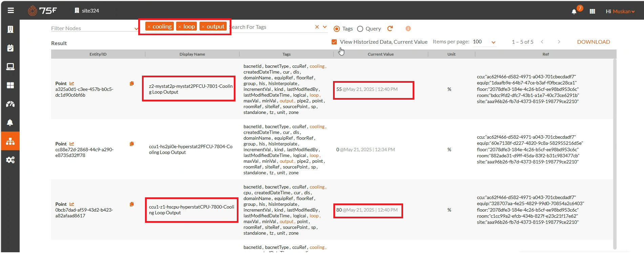Open the gears settings icon in sidebar
The height and width of the screenshot is (256, 644).
(x=10, y=160)
